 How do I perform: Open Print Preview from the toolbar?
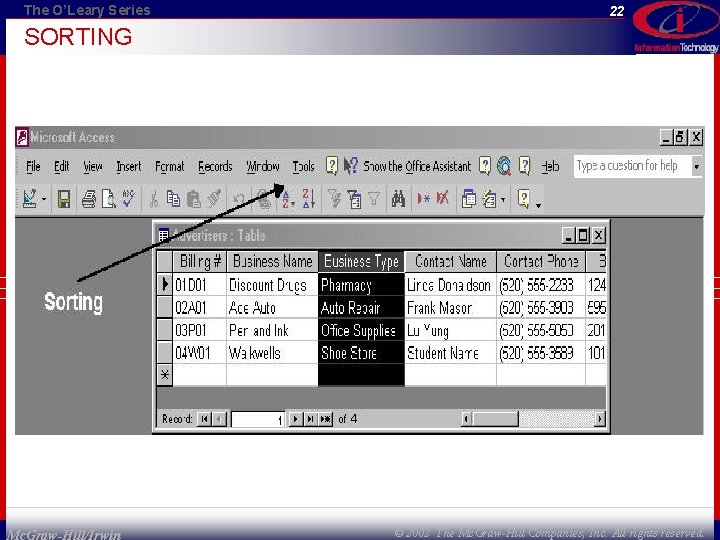click(109, 199)
